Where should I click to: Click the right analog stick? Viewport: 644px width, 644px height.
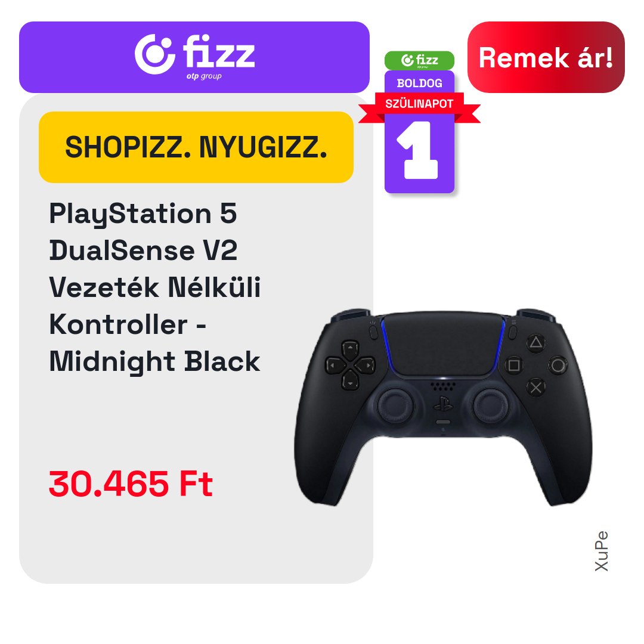(491, 406)
